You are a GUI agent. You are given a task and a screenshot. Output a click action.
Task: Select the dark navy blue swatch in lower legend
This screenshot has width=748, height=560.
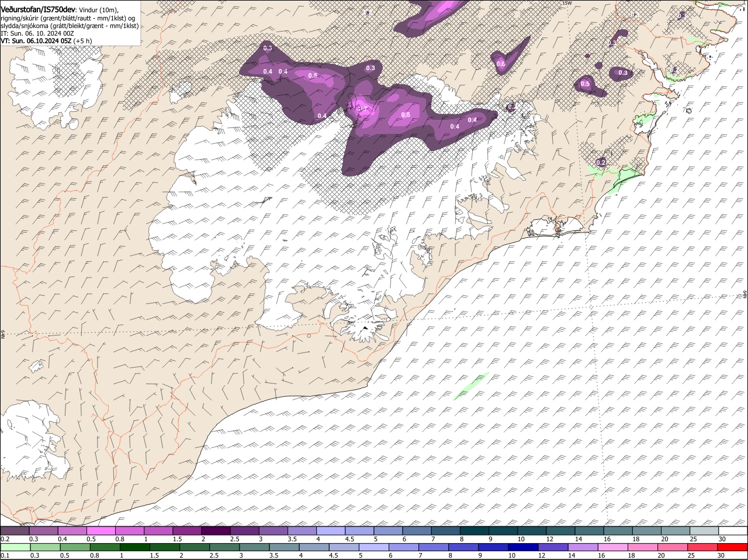[x=524, y=547]
